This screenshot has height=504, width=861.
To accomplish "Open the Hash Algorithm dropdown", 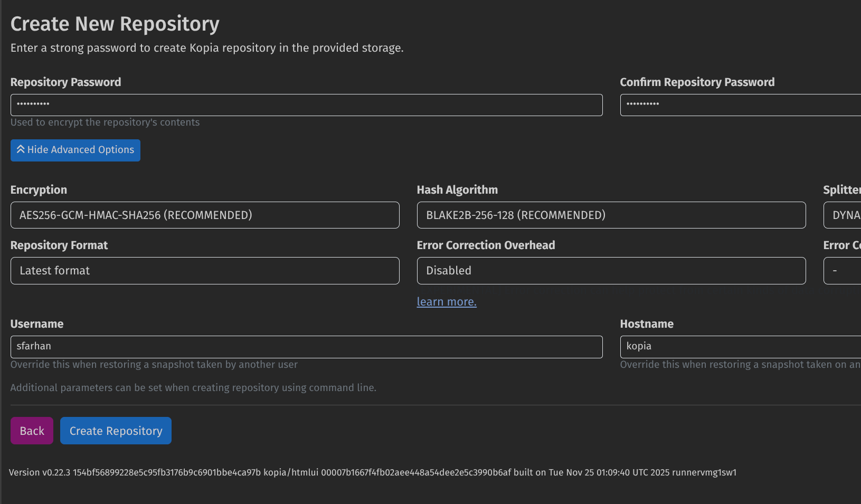I will point(611,215).
